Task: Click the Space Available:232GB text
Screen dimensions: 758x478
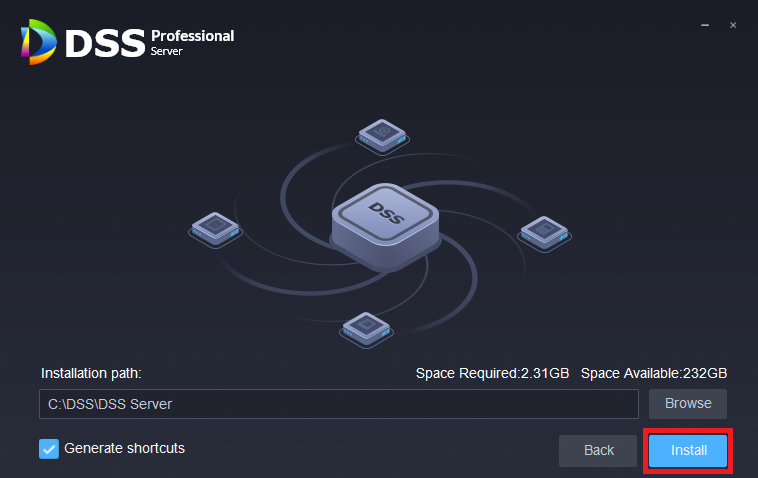Action: coord(654,373)
